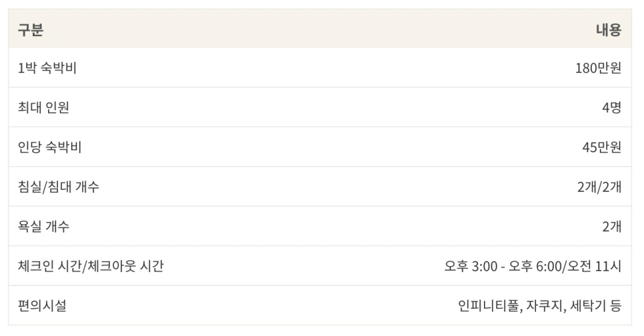Select the 1박 숙박비 row label
644x336 pixels.
coord(47,68)
